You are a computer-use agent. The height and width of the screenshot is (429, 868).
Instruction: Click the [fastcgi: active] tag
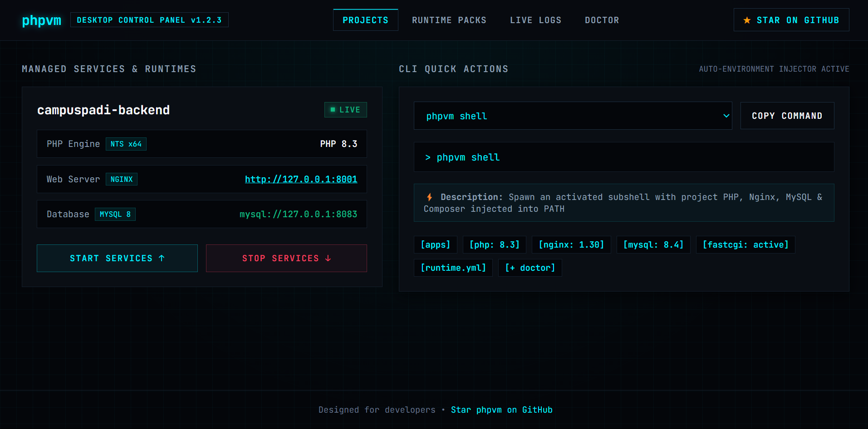[x=745, y=245]
